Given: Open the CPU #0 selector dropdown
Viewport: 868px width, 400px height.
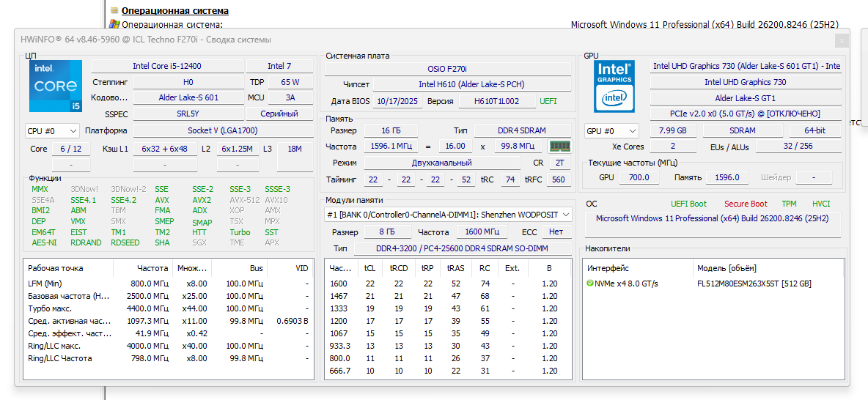Looking at the screenshot, I should [53, 131].
